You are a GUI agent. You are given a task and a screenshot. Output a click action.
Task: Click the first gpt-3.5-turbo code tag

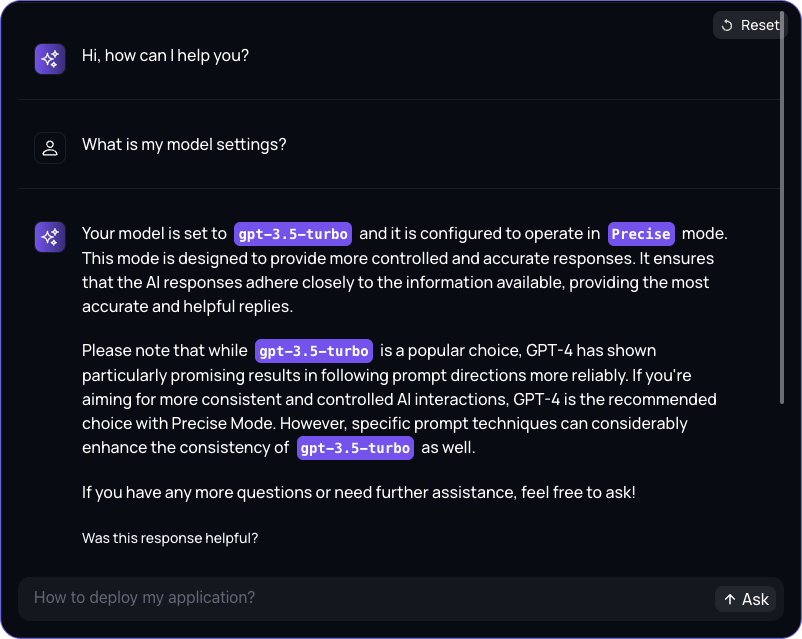pos(293,234)
